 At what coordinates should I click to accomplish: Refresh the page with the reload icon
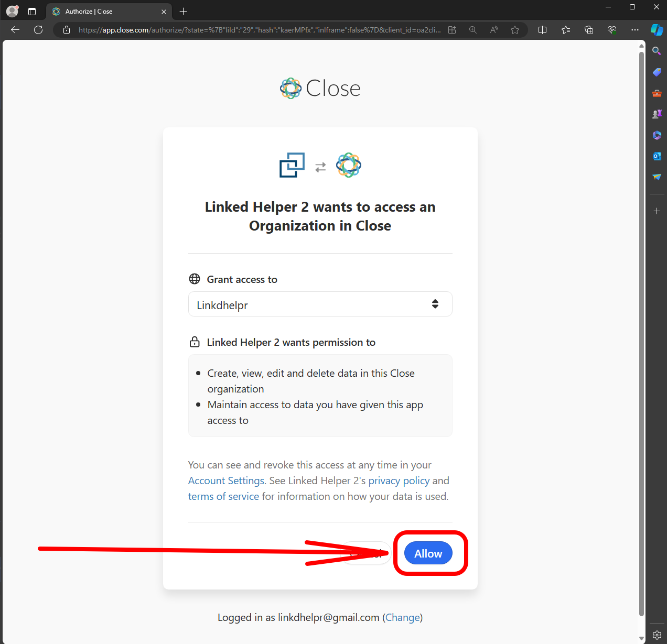[x=38, y=30]
